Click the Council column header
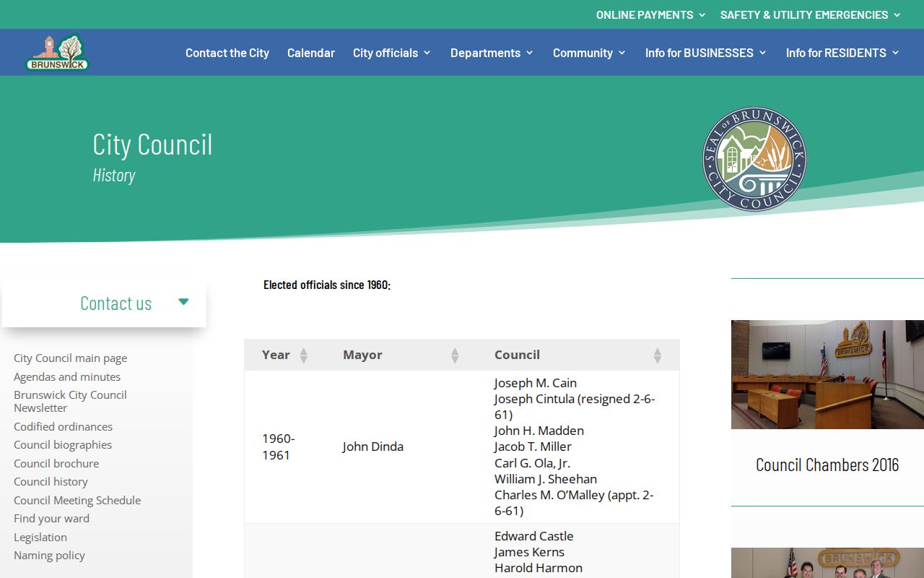The image size is (924, 578). point(577,355)
